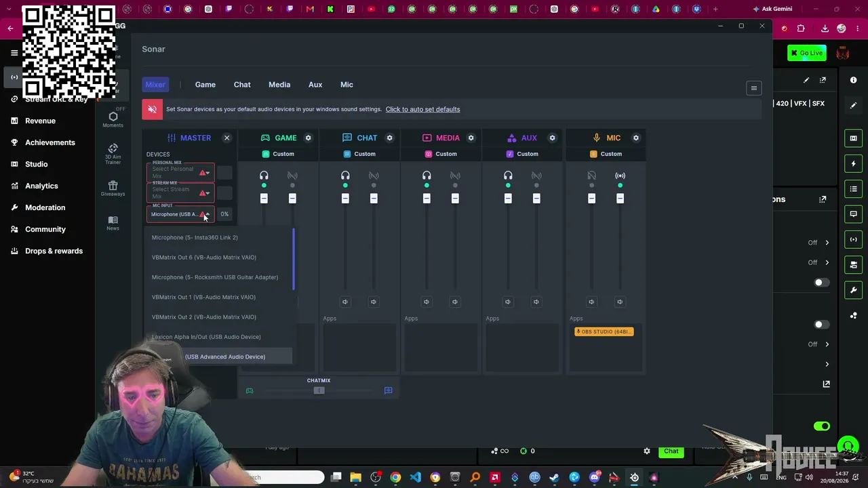This screenshot has height=488, width=868.
Task: Close the Master panel with the X
Action: click(x=226, y=138)
